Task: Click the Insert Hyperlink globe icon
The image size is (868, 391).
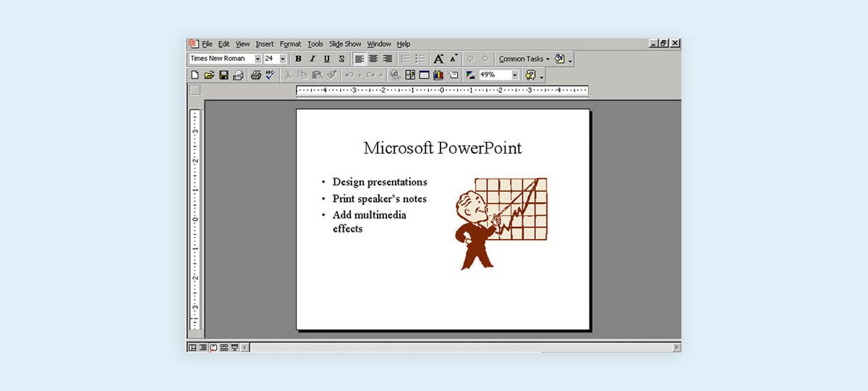Action: (395, 75)
